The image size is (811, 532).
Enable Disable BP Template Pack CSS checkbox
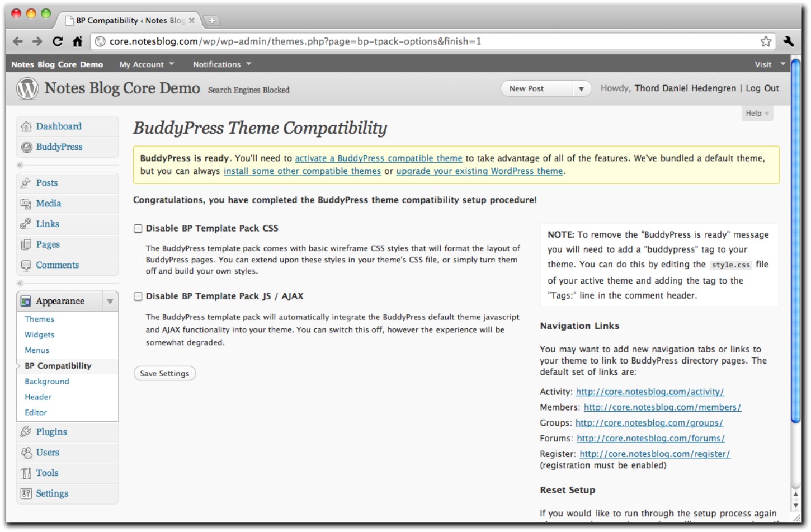(x=138, y=228)
